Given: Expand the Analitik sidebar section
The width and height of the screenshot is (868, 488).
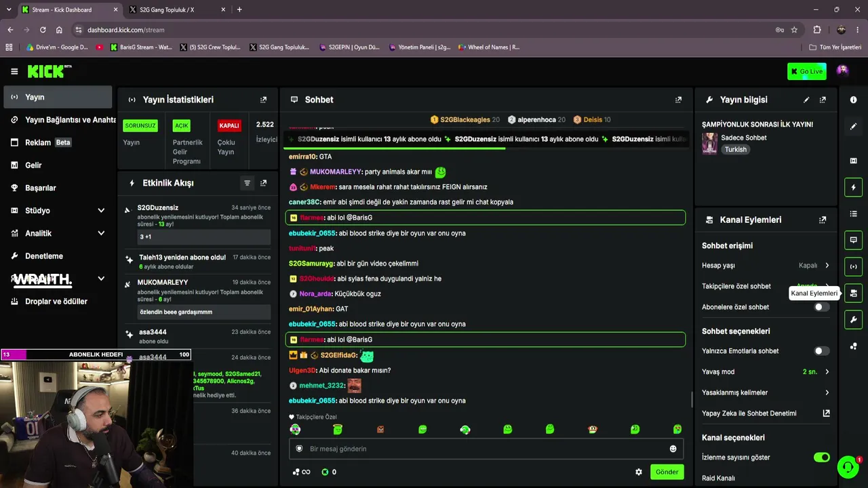Looking at the screenshot, I should (101, 233).
